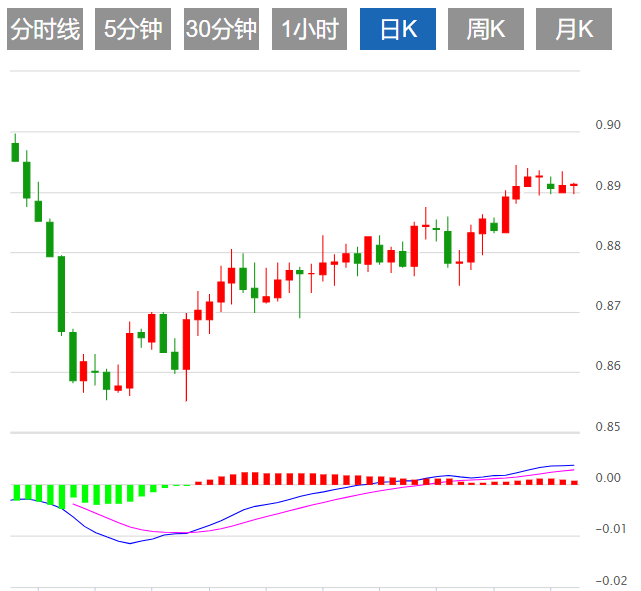Click the 0.90 price axis label
The height and width of the screenshot is (591, 641).
point(608,125)
